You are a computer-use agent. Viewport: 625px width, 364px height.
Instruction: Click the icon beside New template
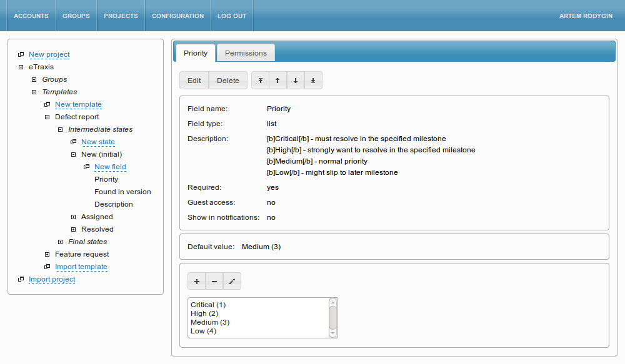47,104
